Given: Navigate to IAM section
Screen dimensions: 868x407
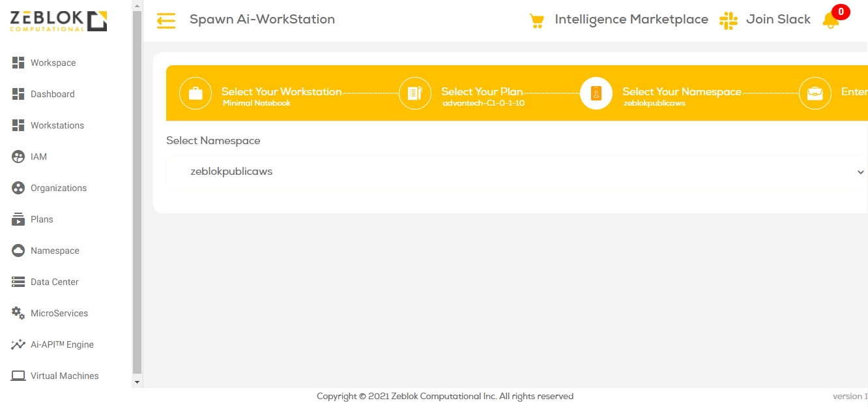Looking at the screenshot, I should point(38,157).
